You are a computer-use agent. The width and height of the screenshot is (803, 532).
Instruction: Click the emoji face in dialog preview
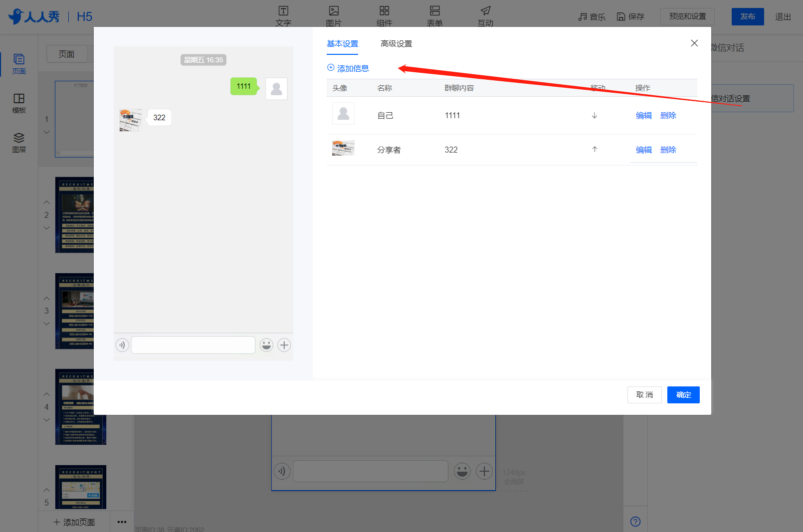click(x=266, y=345)
